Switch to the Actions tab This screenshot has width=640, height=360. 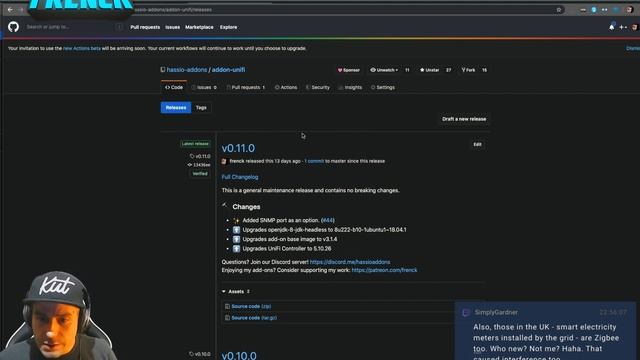pyautogui.click(x=286, y=87)
